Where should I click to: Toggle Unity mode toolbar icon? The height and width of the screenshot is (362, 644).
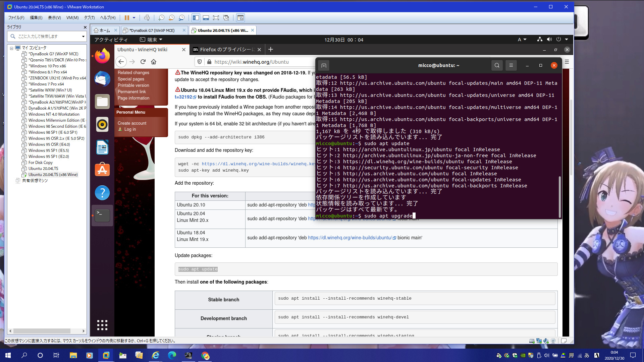click(x=226, y=18)
